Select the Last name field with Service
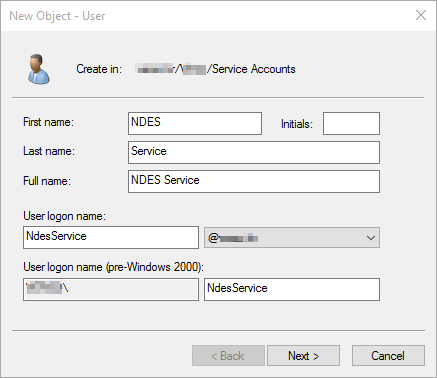The width and height of the screenshot is (437, 378). tap(254, 152)
